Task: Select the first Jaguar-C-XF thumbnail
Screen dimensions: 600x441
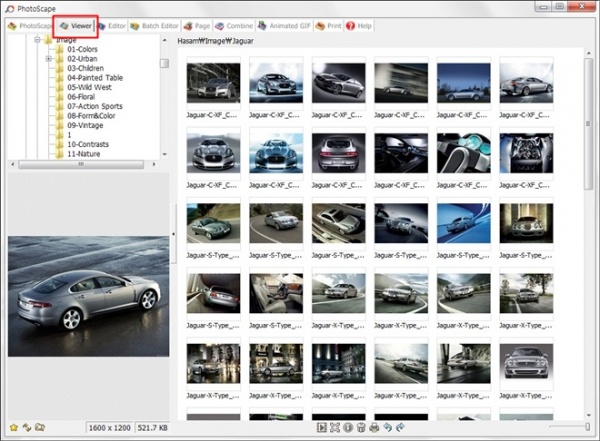Action: coord(213,83)
